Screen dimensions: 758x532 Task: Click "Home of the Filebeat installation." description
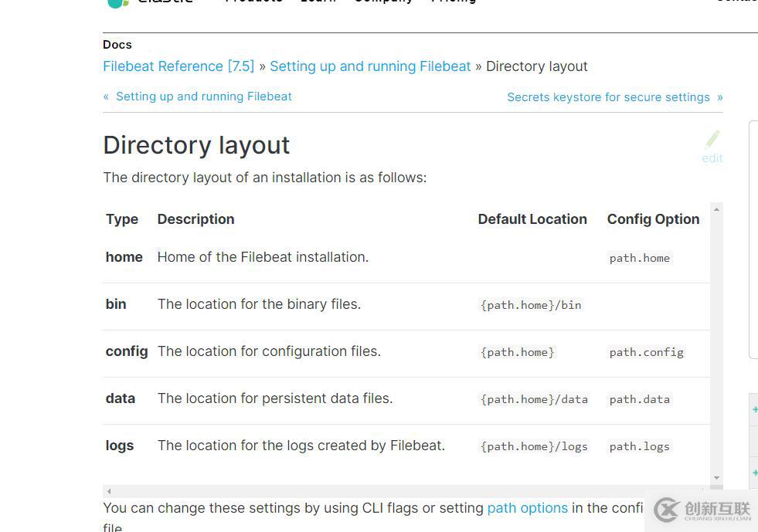point(263,257)
